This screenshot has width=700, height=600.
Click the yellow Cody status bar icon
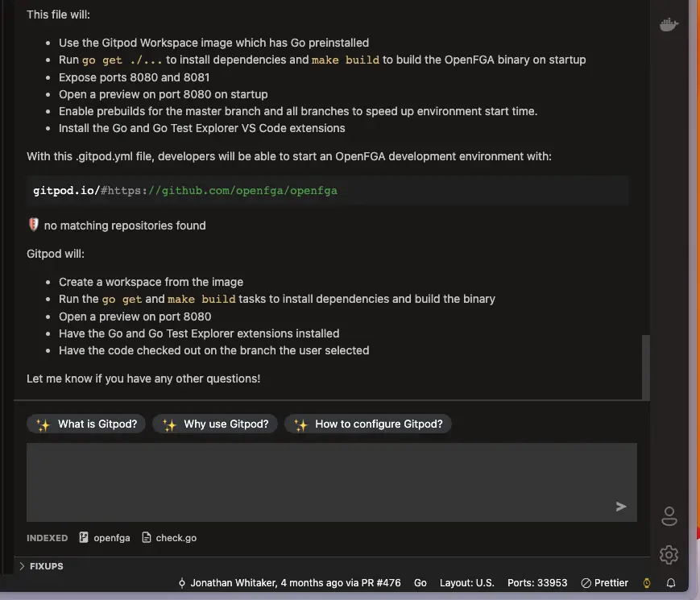click(x=646, y=582)
